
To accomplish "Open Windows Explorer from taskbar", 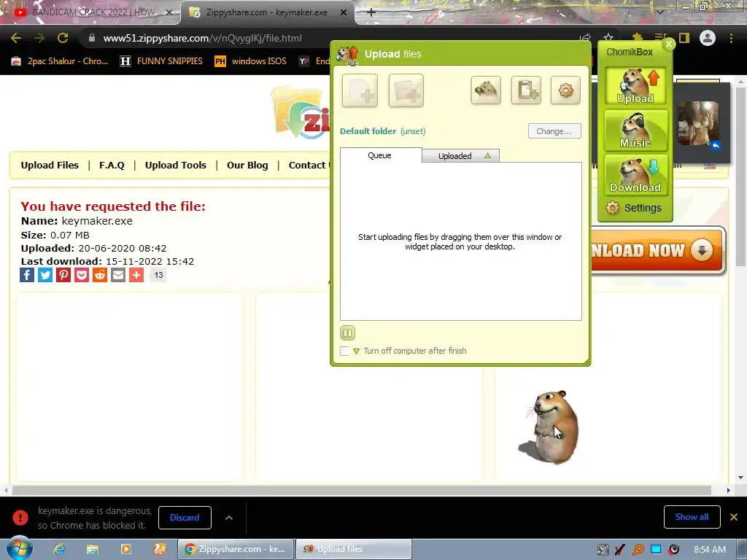I will point(93,549).
